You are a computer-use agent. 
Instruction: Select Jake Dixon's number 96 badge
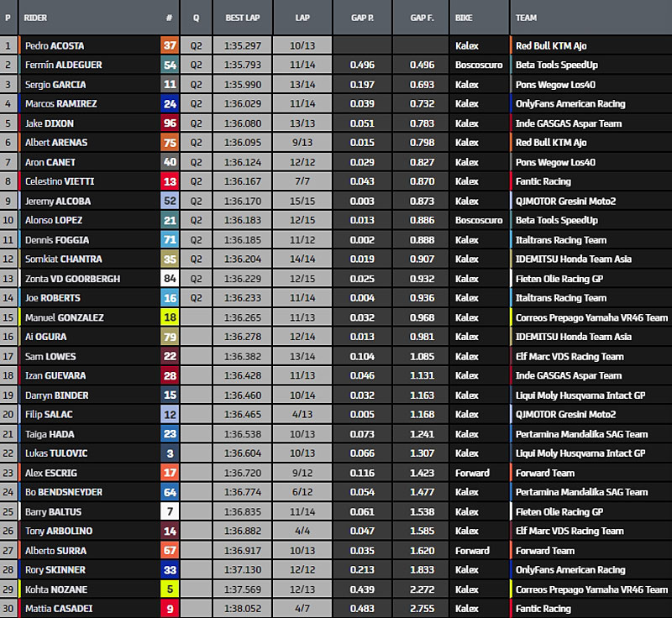[x=170, y=123]
